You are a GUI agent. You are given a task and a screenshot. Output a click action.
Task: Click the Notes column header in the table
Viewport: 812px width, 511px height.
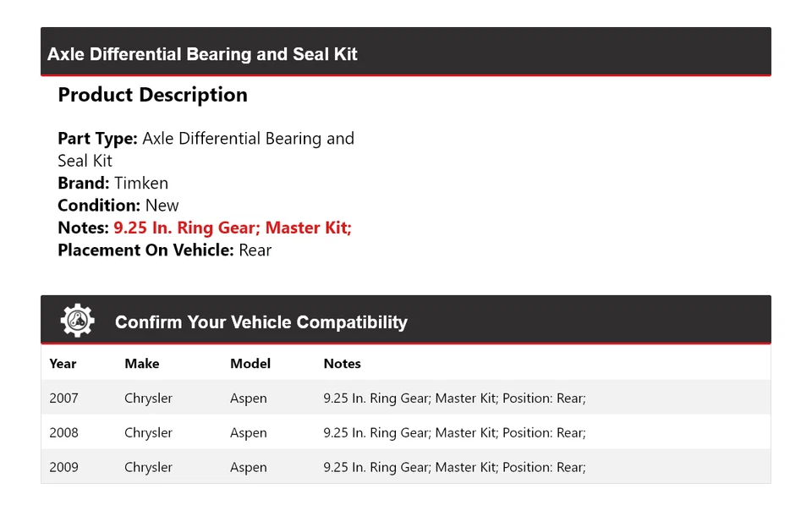[x=342, y=364]
